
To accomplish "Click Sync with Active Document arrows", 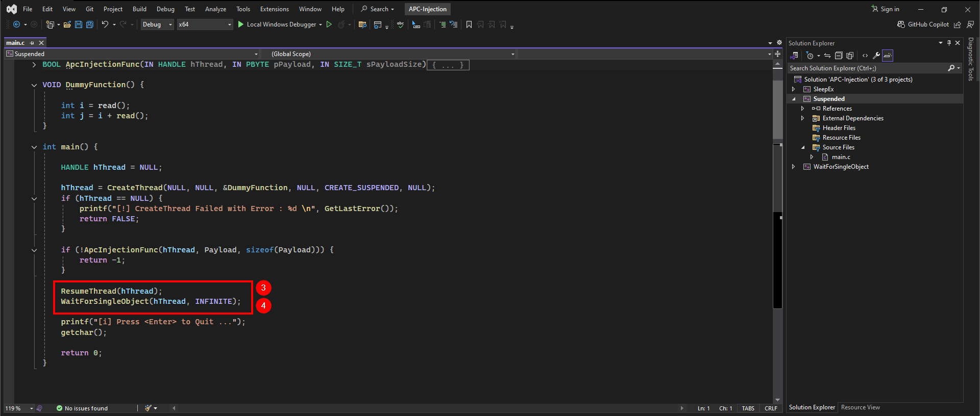I will pos(827,56).
